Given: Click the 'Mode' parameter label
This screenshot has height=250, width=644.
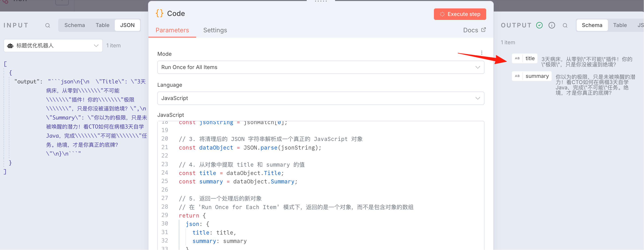Looking at the screenshot, I should (164, 54).
